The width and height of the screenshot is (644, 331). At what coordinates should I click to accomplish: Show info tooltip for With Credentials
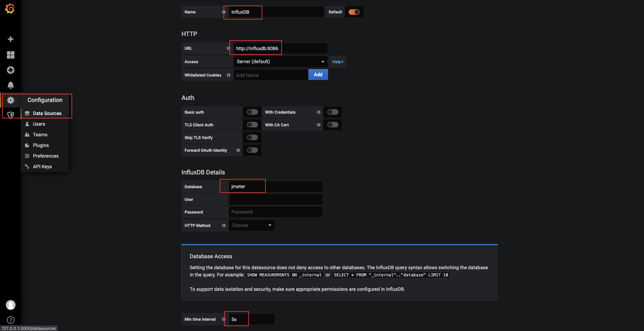coord(319,112)
